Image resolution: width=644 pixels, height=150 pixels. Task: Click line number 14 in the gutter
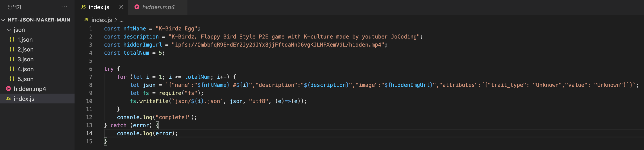click(x=89, y=133)
